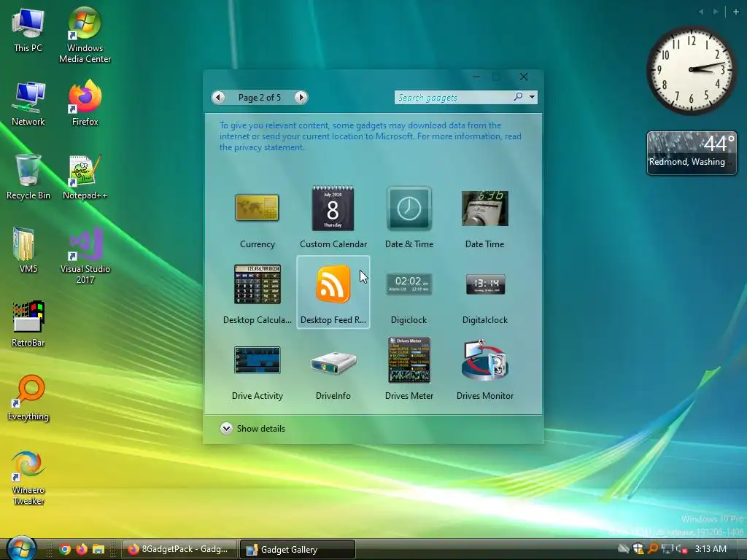Select the Drives Meter gadget
Screen dimensions: 747x560
point(409,370)
